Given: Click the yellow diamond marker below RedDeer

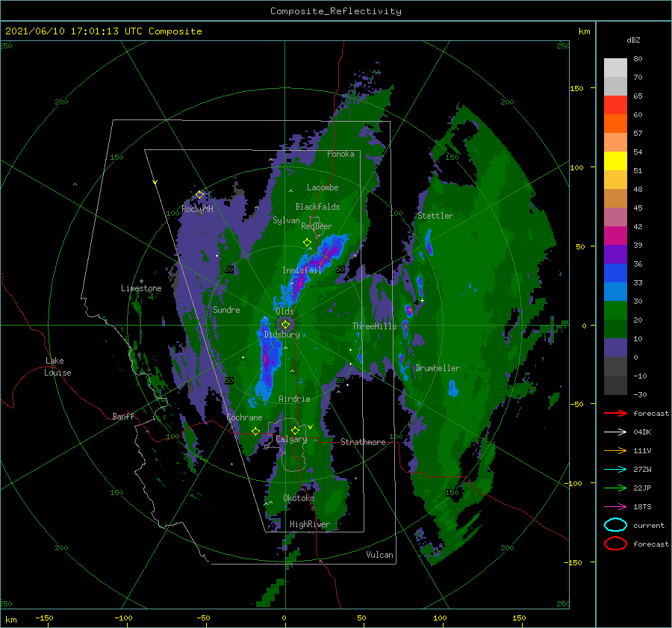Looking at the screenshot, I should pos(308,243).
